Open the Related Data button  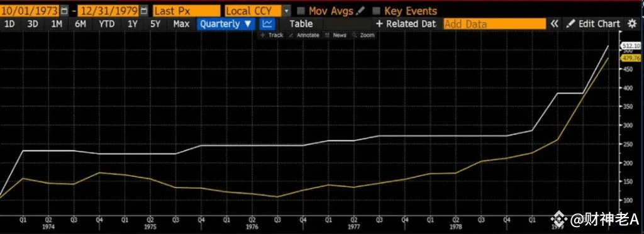(x=406, y=24)
